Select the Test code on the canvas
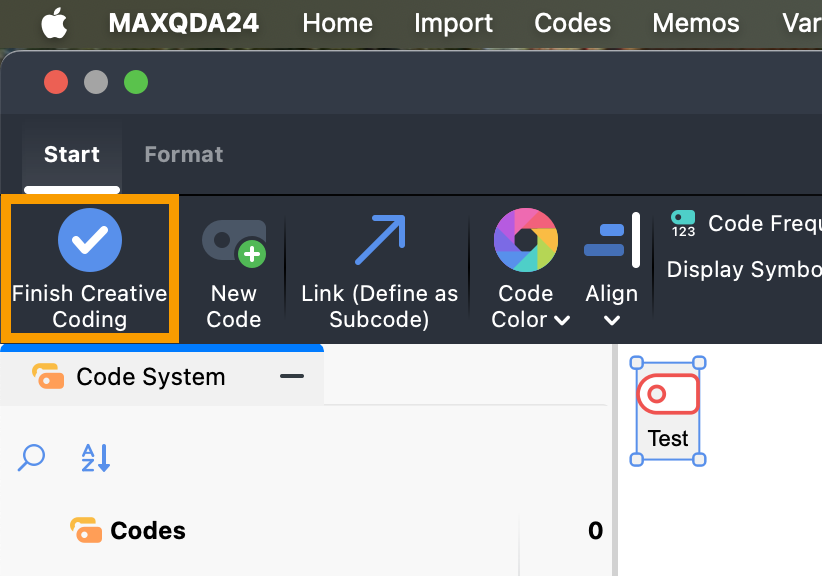Screen dimensions: 822x576 point(668,411)
